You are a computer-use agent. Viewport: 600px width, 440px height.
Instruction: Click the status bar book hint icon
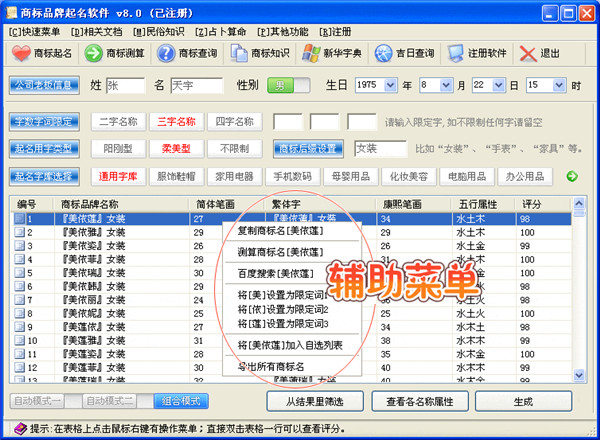pos(20,429)
